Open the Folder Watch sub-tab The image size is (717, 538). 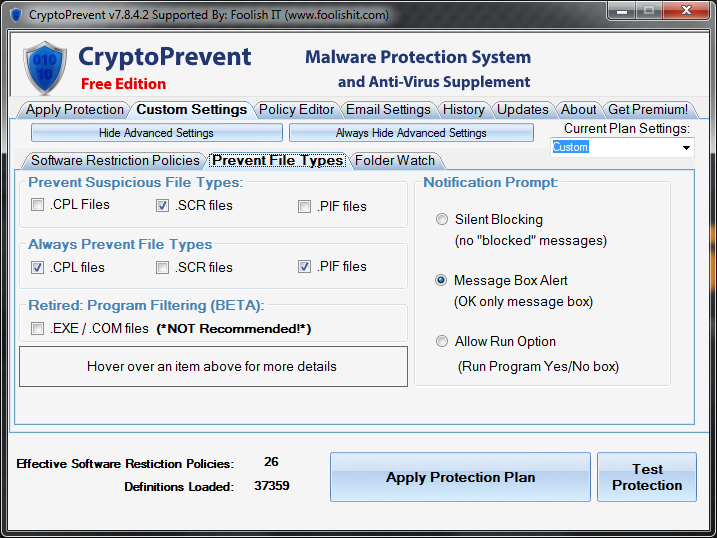(x=395, y=160)
